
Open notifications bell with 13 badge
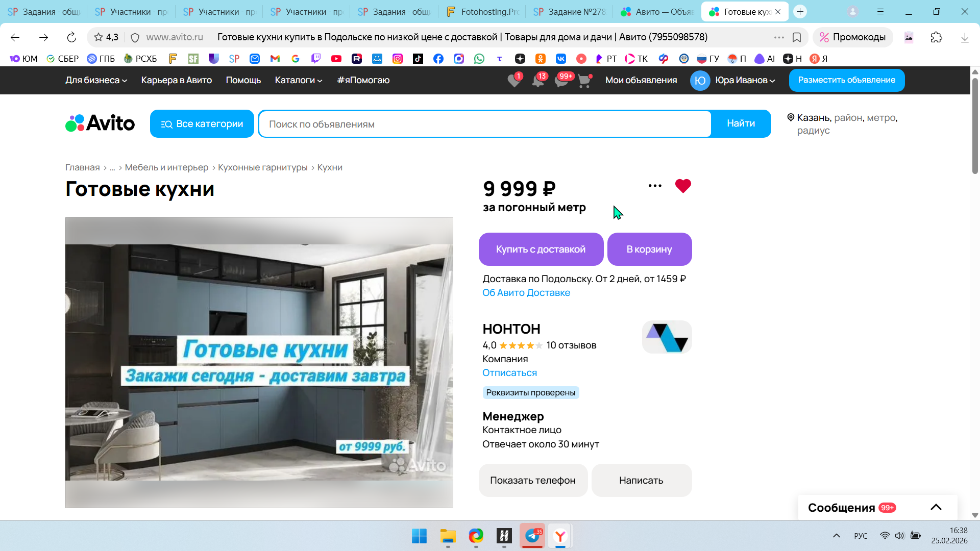pyautogui.click(x=538, y=81)
